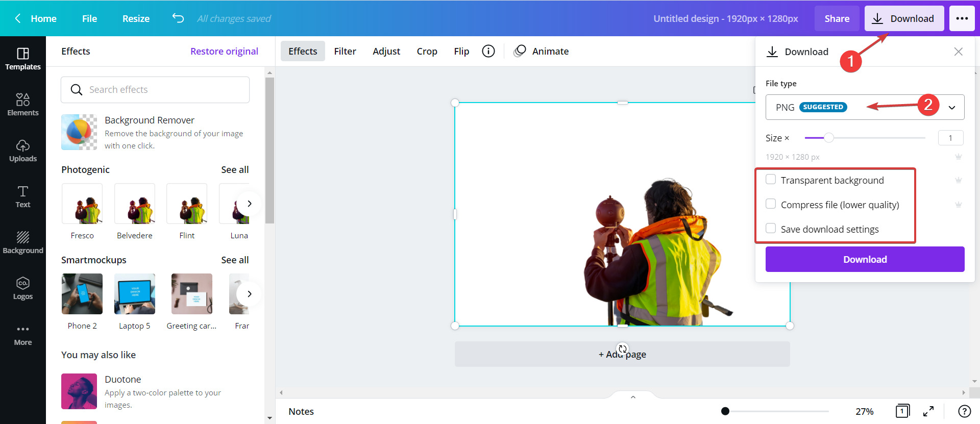The height and width of the screenshot is (424, 980).
Task: Open the File menu
Action: [89, 18]
